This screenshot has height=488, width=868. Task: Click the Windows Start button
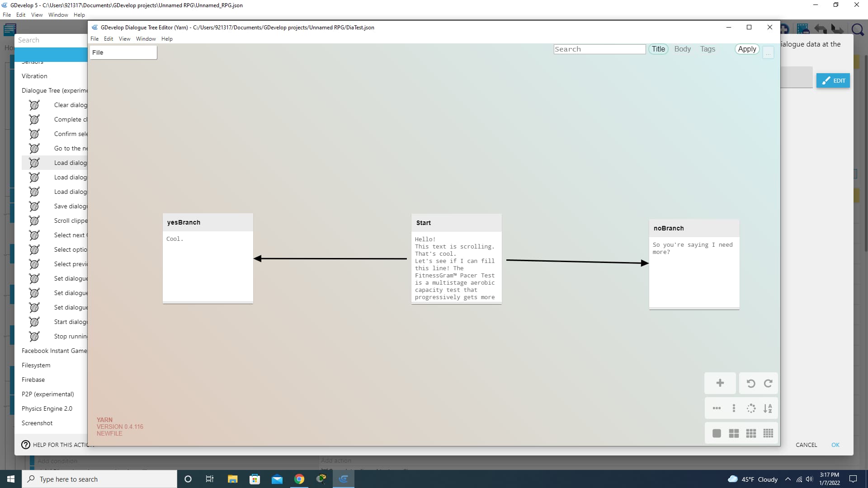point(11,479)
